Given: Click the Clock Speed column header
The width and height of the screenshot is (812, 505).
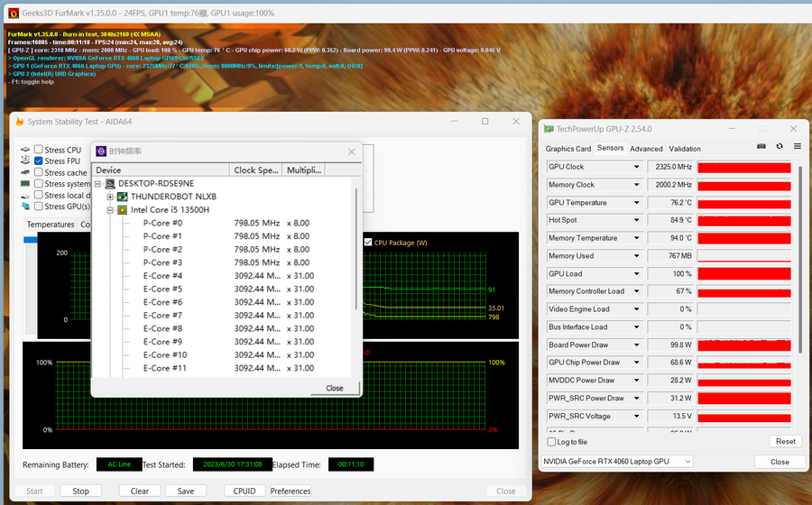Looking at the screenshot, I should 256,170.
